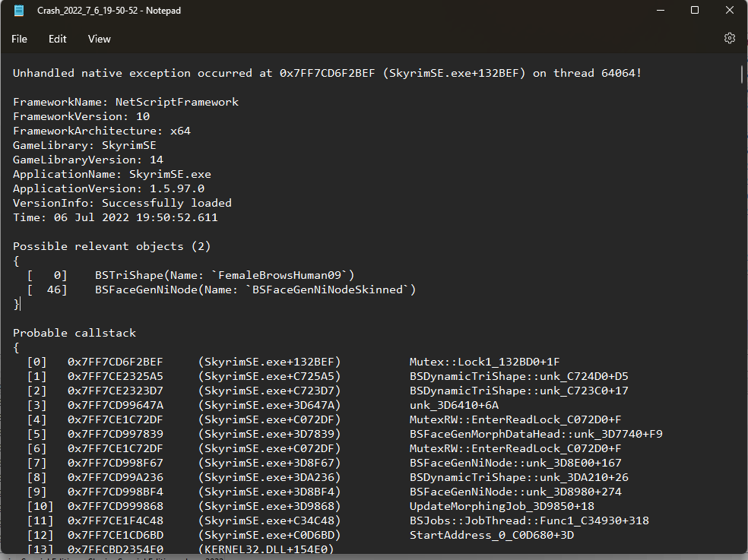The height and width of the screenshot is (560, 748).
Task: Click the 'Possible relevant objects (2)' heading
Action: 112,247
